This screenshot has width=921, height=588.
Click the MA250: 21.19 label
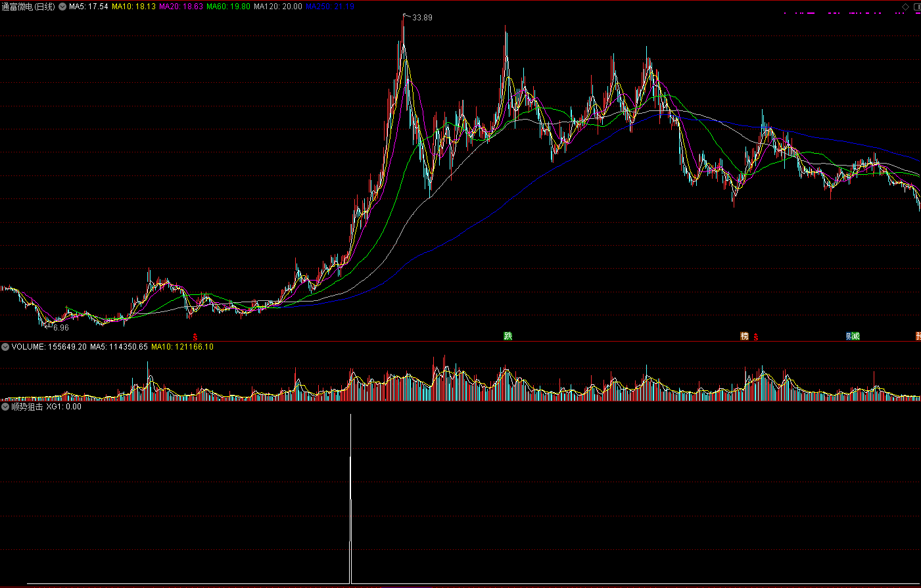pyautogui.click(x=330, y=7)
